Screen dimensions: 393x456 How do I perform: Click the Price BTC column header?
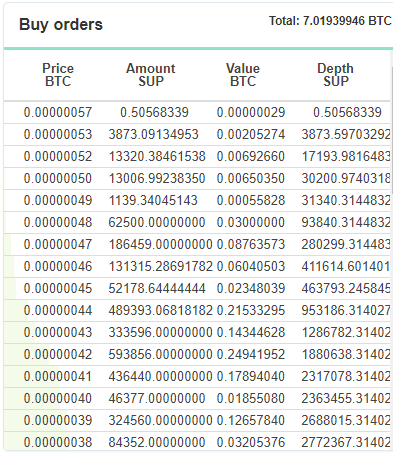[58, 75]
